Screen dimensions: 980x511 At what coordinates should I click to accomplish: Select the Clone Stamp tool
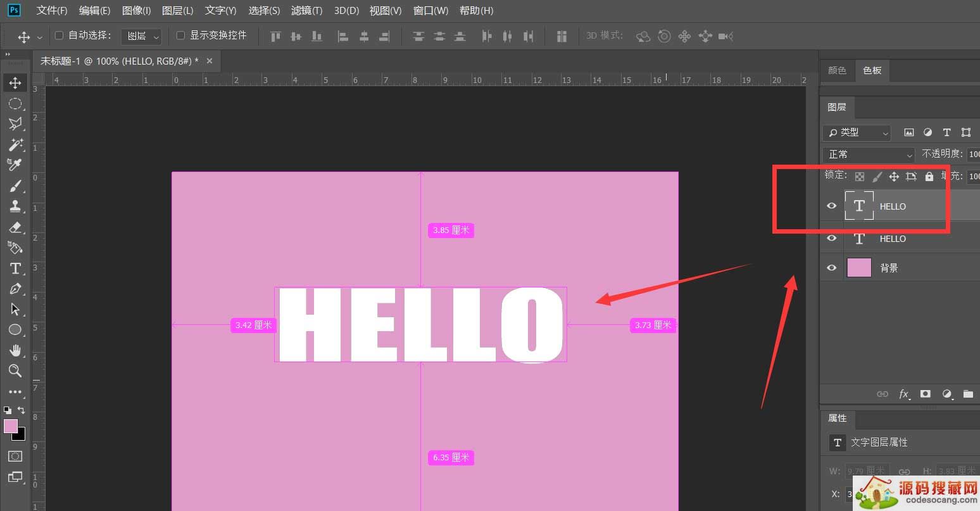pos(15,206)
